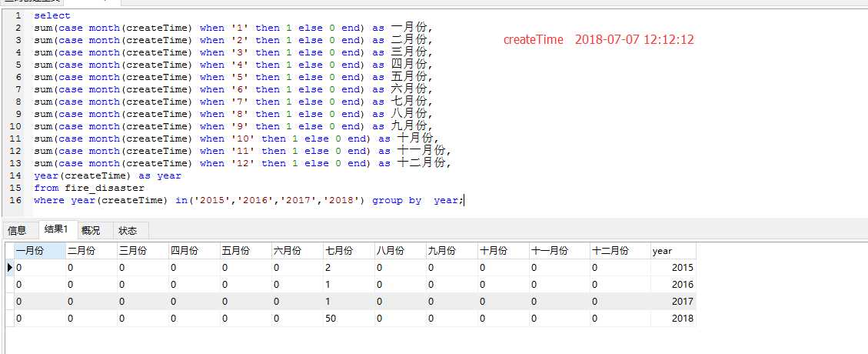Image resolution: width=868 pixels, height=354 pixels.
Task: Select the 五月份 column header
Action: pos(245,250)
